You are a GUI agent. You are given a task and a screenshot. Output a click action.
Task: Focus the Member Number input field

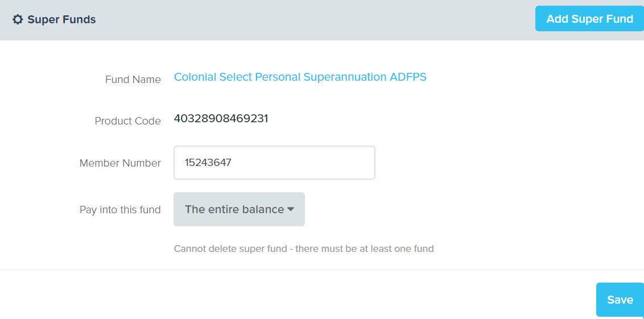point(274,163)
